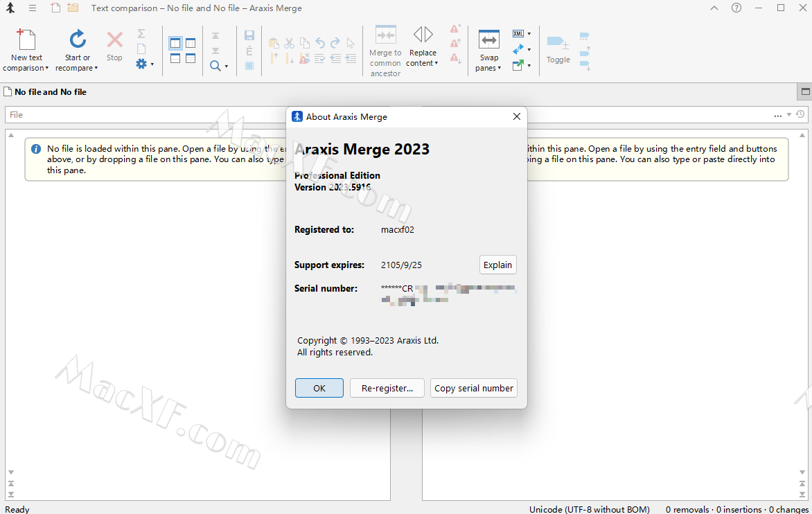Click the left pane File entry field
The image size is (812, 514).
pos(145,115)
